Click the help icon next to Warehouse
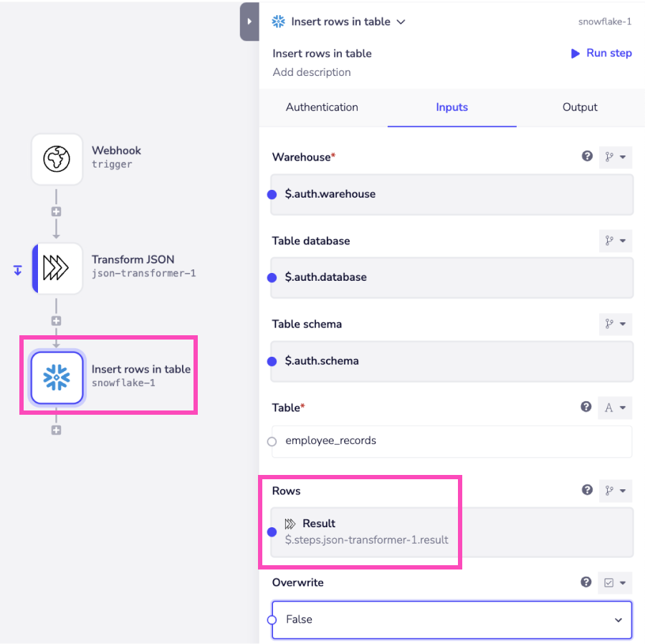Image resolution: width=645 pixels, height=644 pixels. (x=587, y=156)
